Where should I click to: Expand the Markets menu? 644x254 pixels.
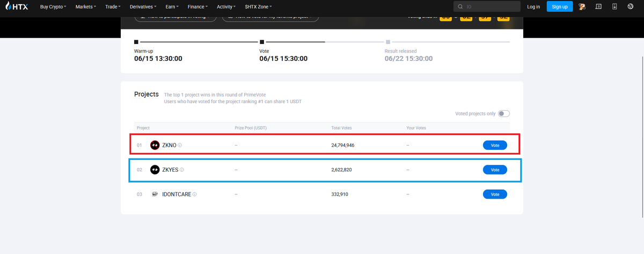(x=86, y=7)
